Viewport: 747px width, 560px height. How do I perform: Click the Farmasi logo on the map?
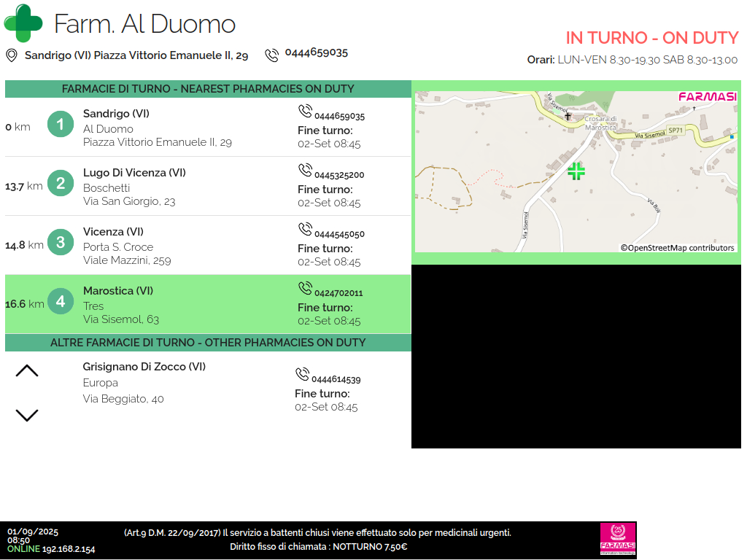(x=707, y=96)
